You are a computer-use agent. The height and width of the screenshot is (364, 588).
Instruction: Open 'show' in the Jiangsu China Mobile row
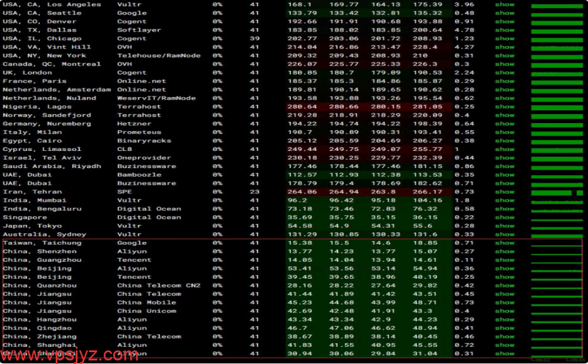[505, 302]
